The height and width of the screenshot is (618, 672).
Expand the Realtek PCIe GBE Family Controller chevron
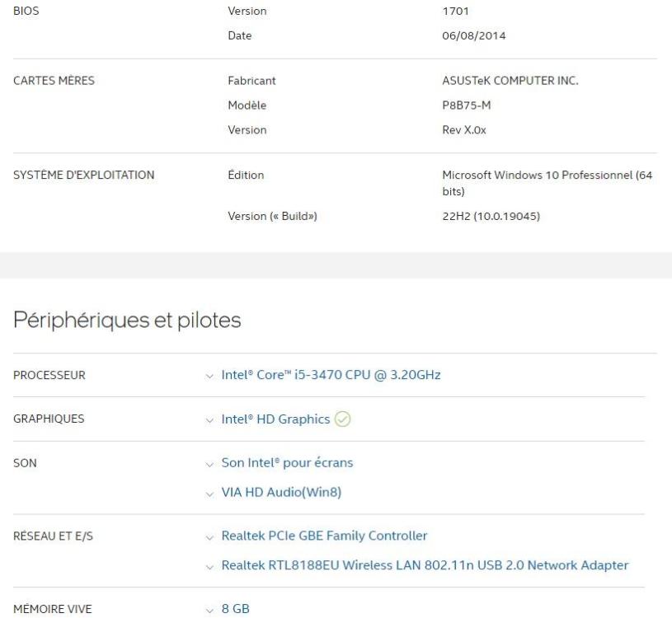(x=213, y=536)
